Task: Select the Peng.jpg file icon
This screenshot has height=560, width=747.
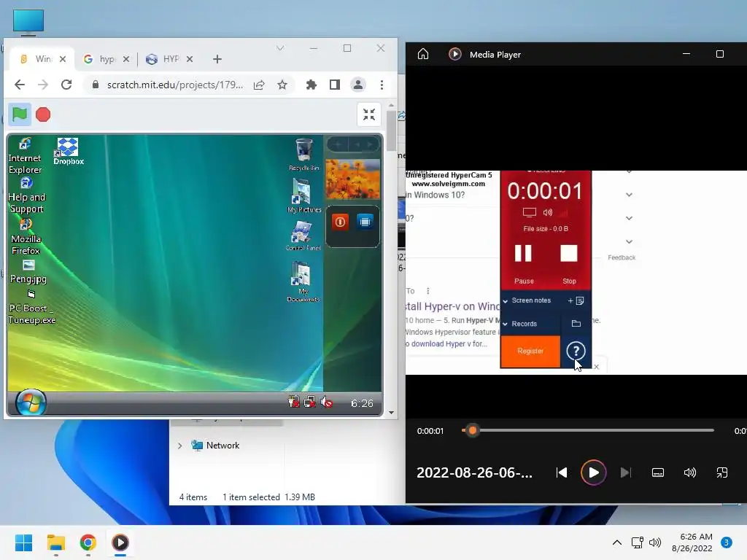Action: point(28,272)
